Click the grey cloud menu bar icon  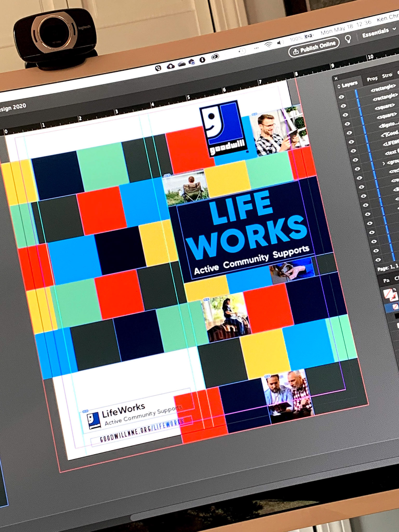point(182,64)
